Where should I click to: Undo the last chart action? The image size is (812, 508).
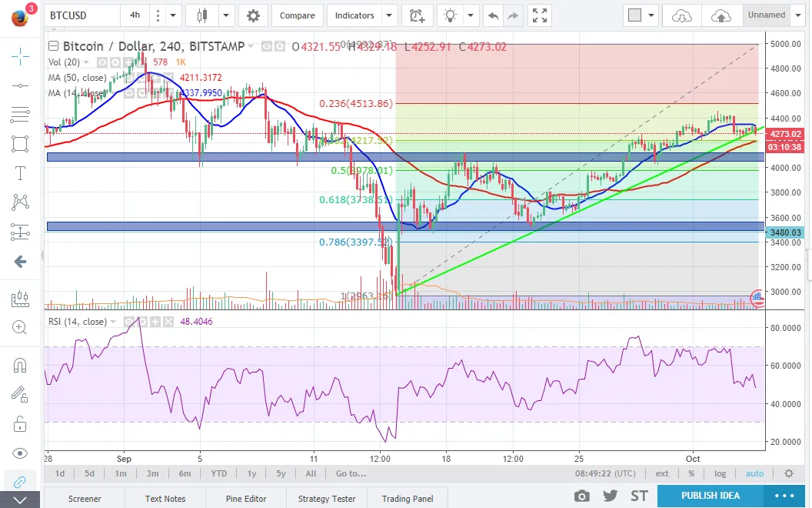point(493,15)
